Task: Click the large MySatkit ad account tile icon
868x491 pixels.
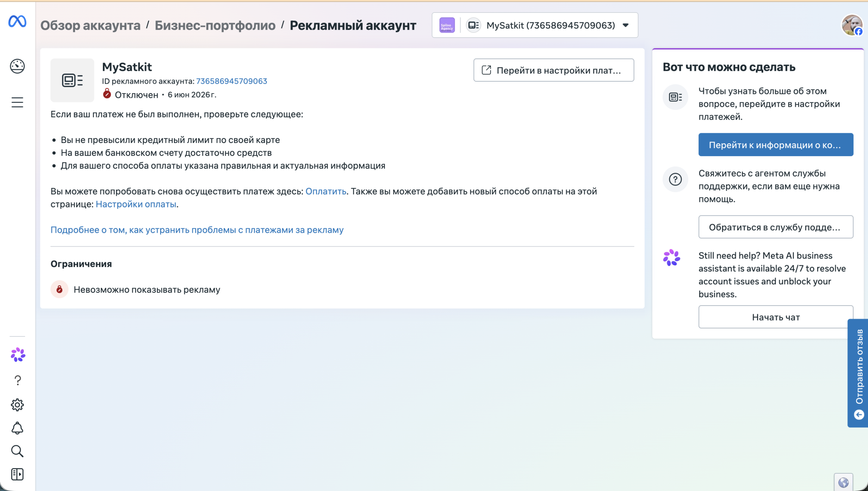Action: [x=72, y=80]
